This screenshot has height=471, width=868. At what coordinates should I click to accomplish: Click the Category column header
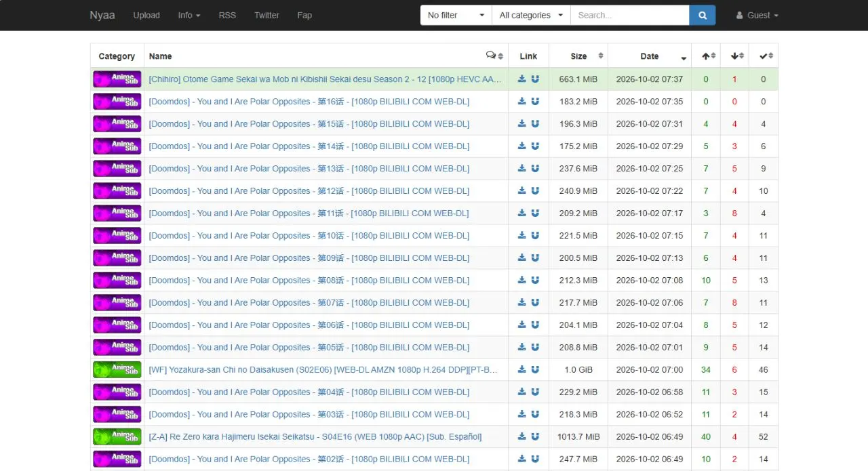click(117, 56)
